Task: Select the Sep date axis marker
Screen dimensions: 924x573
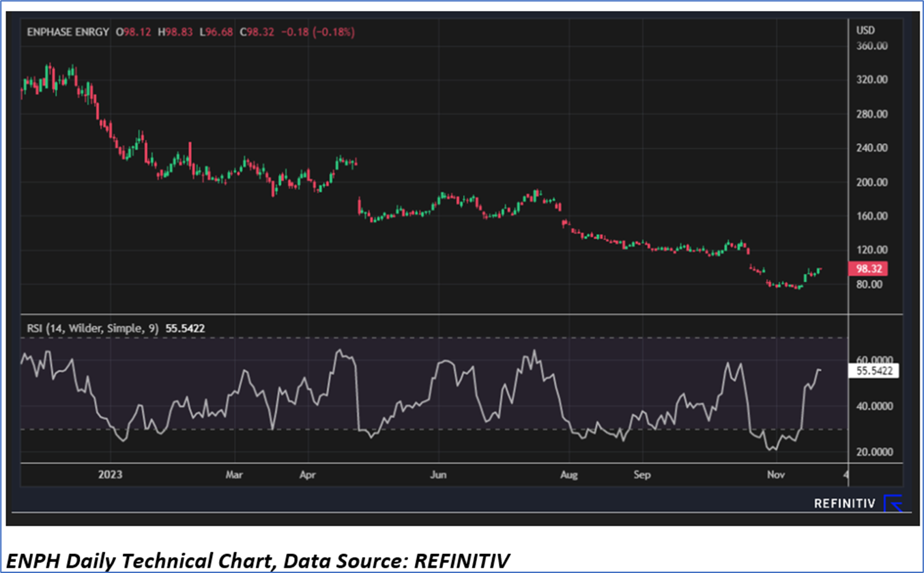Action: (x=640, y=474)
